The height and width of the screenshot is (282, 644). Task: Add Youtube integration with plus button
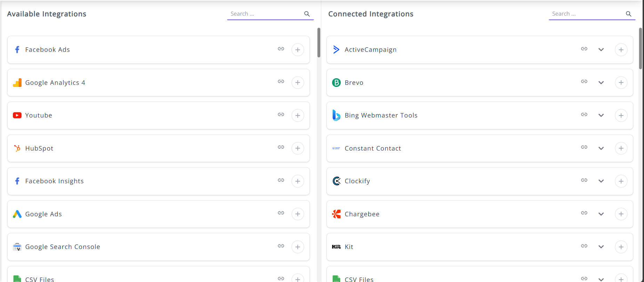click(298, 115)
